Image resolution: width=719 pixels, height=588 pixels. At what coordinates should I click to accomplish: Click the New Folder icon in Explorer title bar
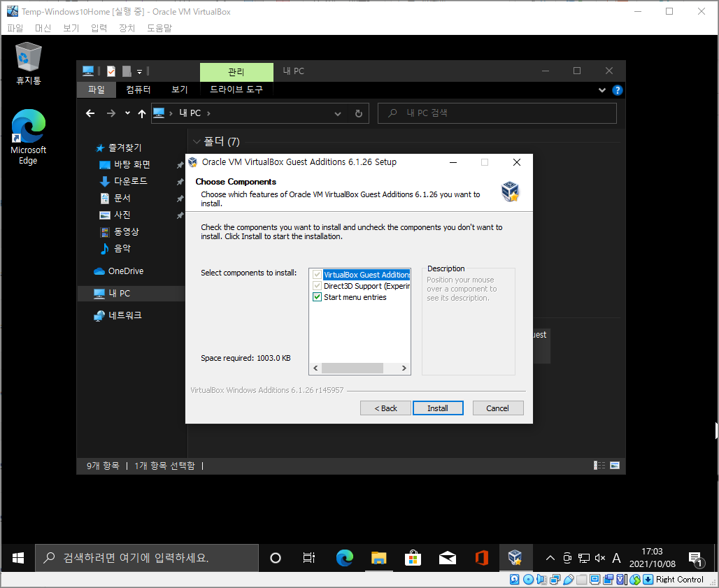click(127, 71)
